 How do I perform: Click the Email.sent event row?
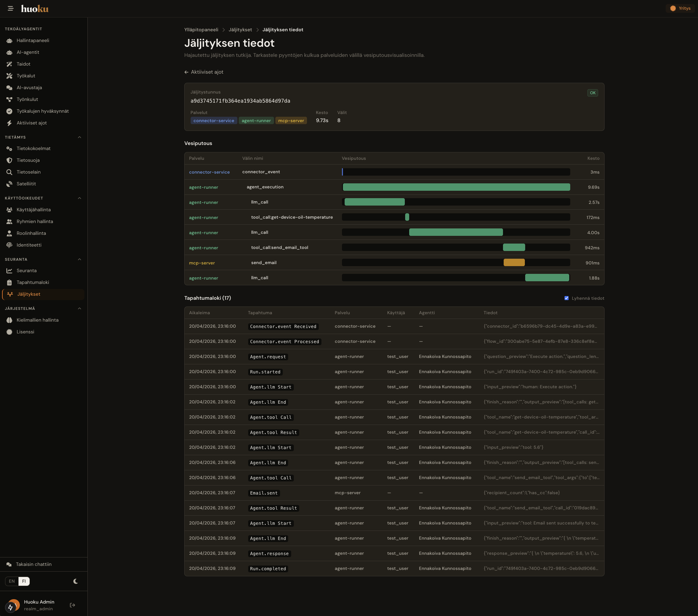point(394,493)
